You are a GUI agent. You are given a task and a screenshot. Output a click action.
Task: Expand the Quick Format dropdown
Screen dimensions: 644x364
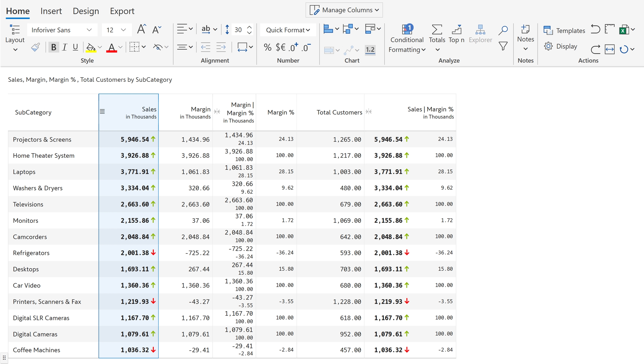tap(288, 30)
